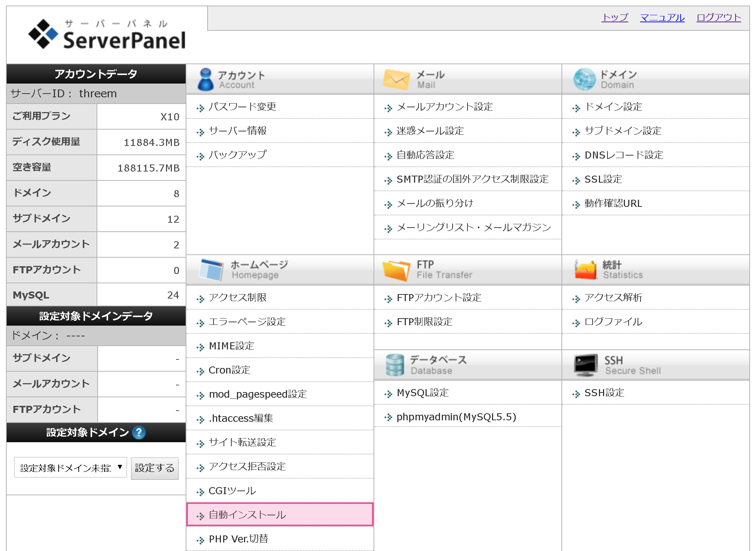Open SSL設定 under Domain
Image resolution: width=756 pixels, height=551 pixels.
pos(603,179)
